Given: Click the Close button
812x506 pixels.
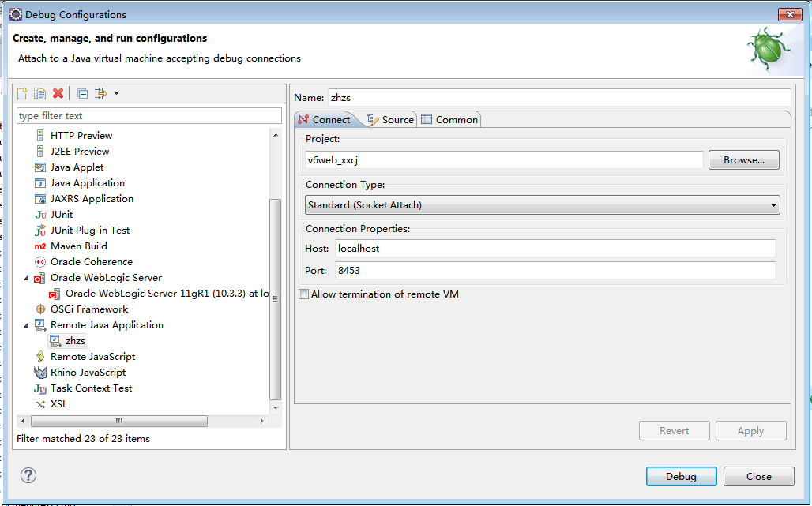Looking at the screenshot, I should click(758, 477).
